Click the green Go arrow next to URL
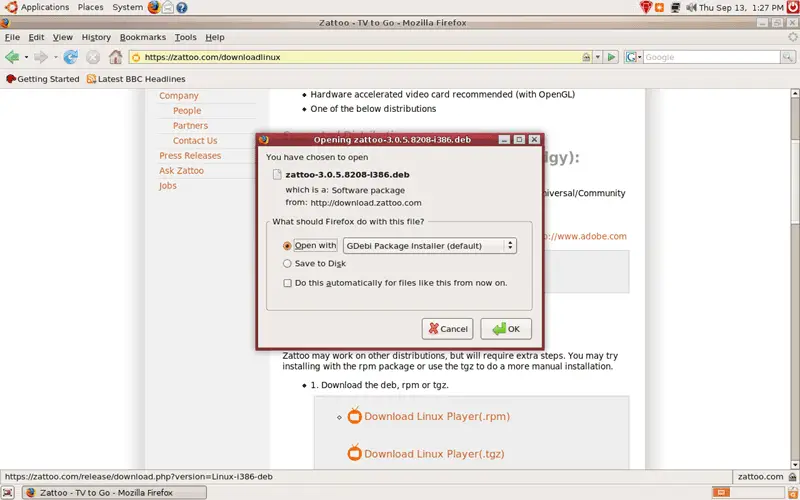The image size is (800, 500). 611,57
